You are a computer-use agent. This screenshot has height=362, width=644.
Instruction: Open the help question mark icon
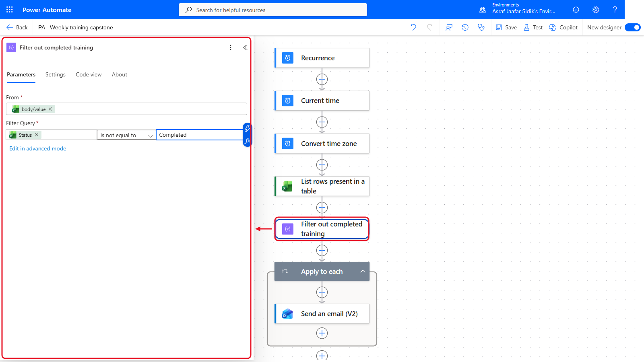coord(615,10)
